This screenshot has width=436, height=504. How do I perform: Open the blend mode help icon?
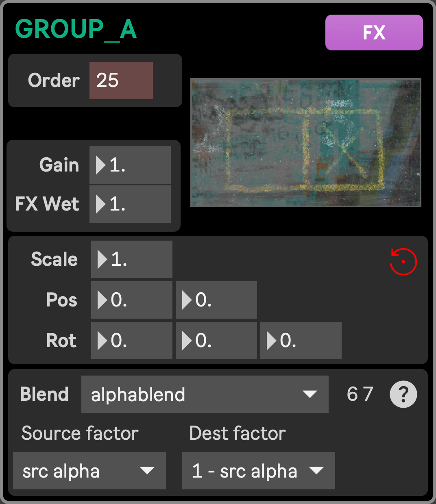[x=403, y=394]
